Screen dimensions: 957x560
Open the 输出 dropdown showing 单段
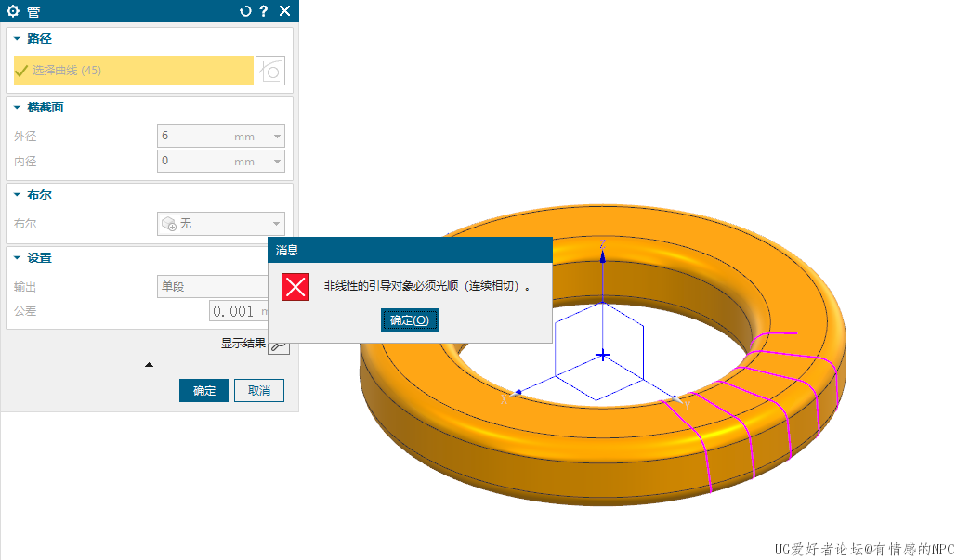(214, 287)
